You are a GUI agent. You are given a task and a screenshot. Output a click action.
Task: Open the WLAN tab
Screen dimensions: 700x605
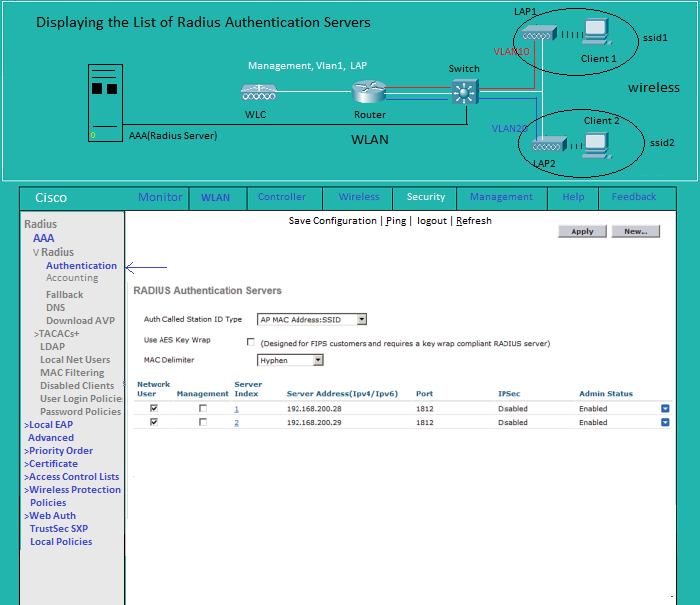pos(215,198)
